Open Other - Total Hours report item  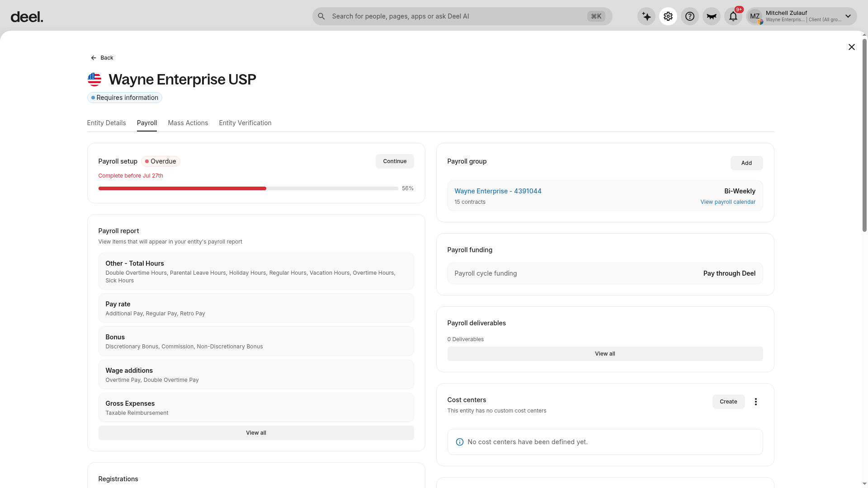(x=256, y=271)
